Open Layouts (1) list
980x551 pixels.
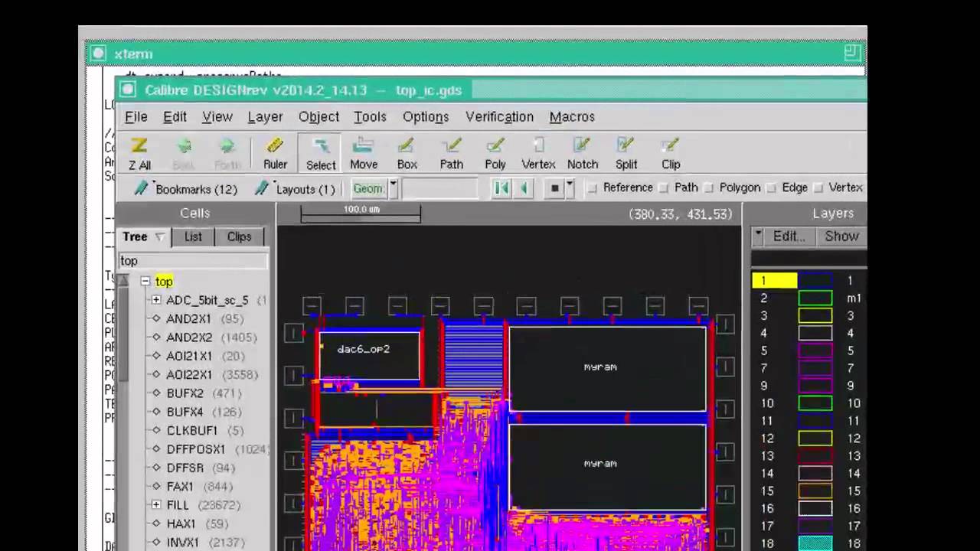point(296,189)
